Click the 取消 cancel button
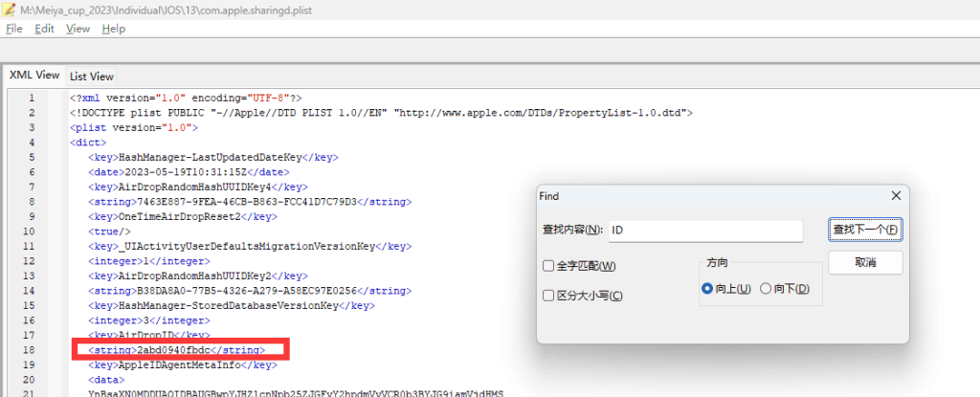The image size is (980, 397). click(x=864, y=263)
